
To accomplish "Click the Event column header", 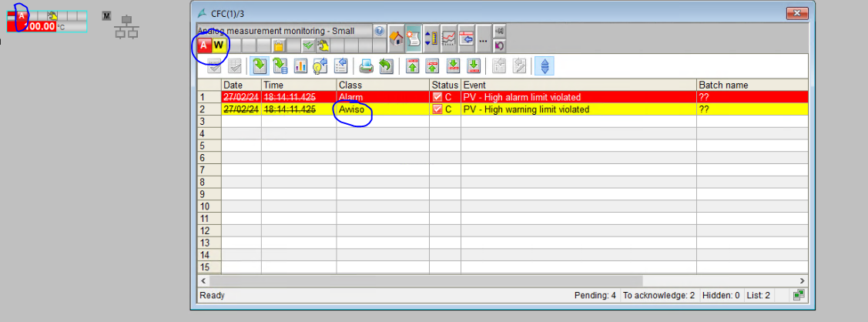I will (578, 86).
